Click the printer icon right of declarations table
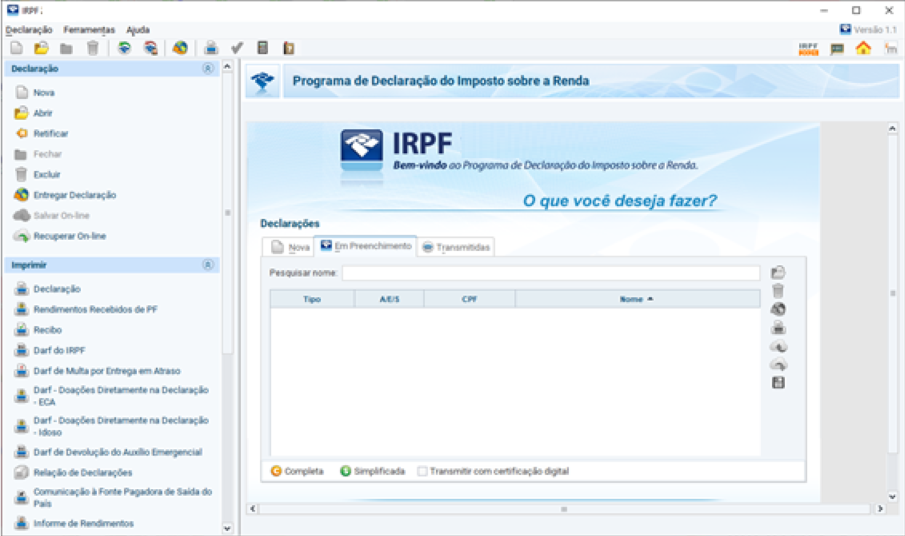Viewport: 905px width, 536px height. pos(778,328)
